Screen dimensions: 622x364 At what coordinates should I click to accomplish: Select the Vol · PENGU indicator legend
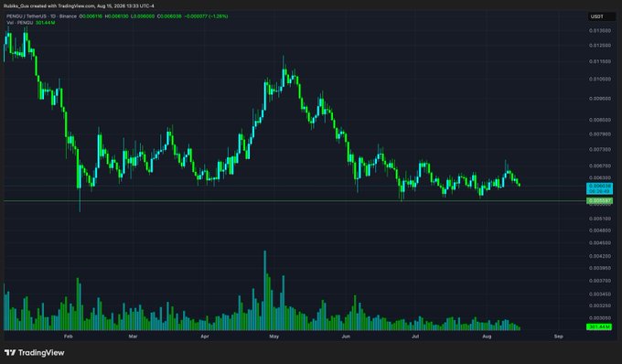coord(21,23)
